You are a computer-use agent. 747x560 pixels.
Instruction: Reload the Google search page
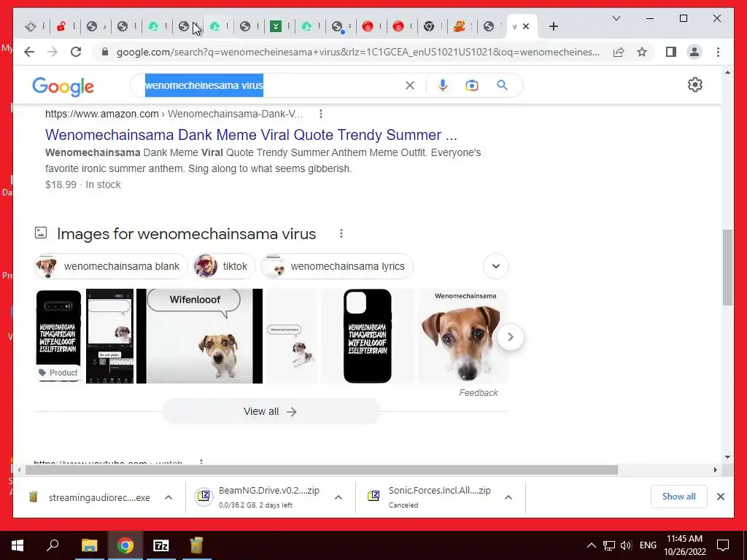76,52
